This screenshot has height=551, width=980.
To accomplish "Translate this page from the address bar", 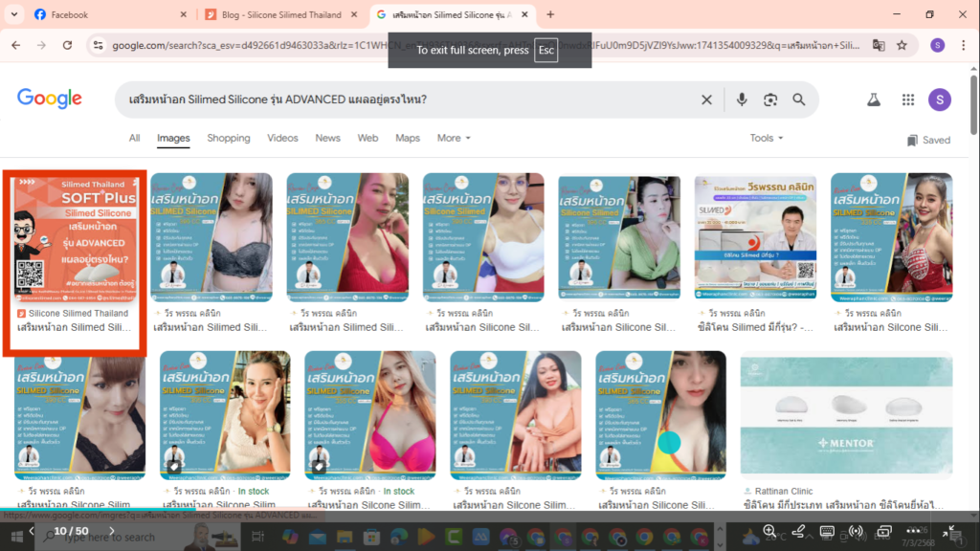I will pyautogui.click(x=879, y=45).
